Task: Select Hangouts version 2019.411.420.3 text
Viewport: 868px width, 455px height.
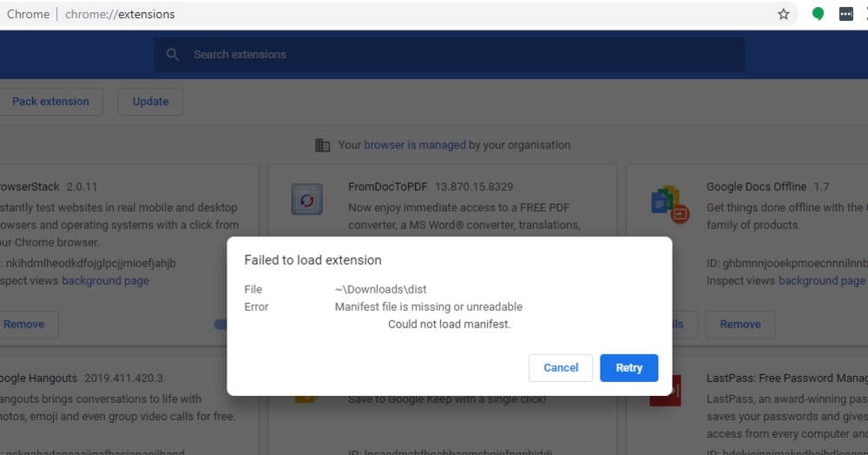Action: (123, 378)
